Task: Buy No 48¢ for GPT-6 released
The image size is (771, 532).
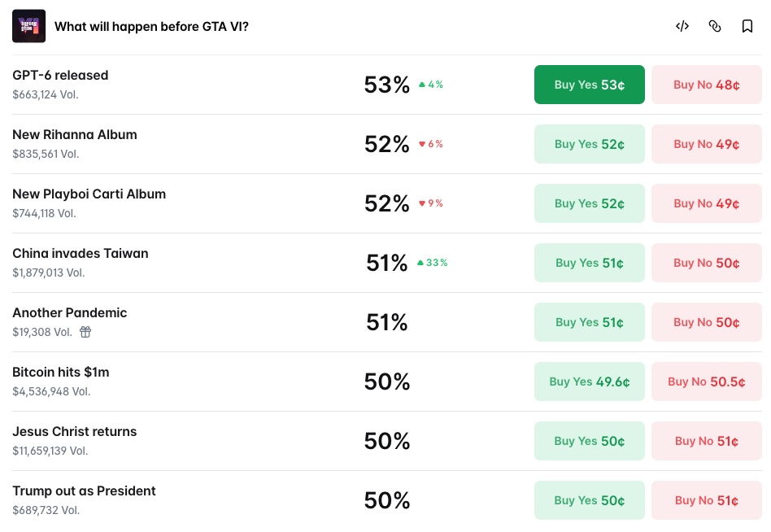Action: (x=707, y=85)
